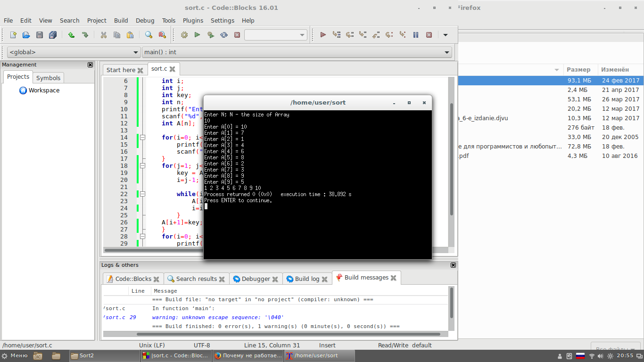
Task: Cut selection using the scissors icon
Action: coord(103,35)
